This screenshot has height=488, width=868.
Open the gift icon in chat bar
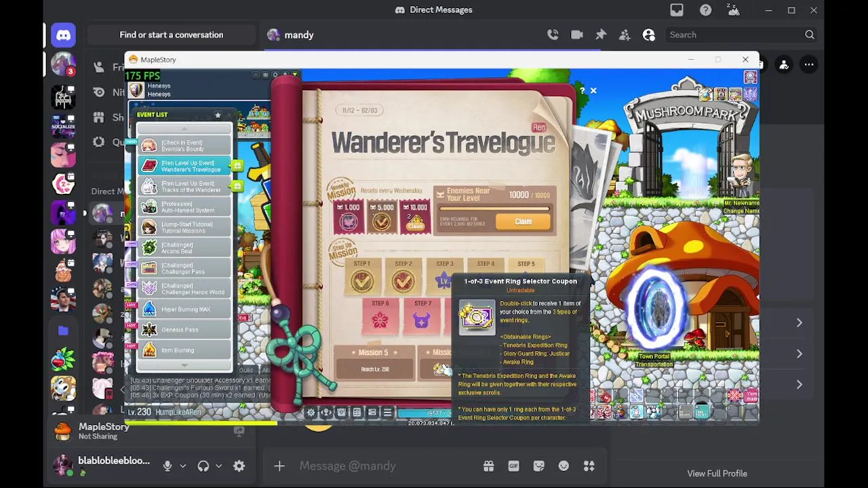click(x=488, y=466)
